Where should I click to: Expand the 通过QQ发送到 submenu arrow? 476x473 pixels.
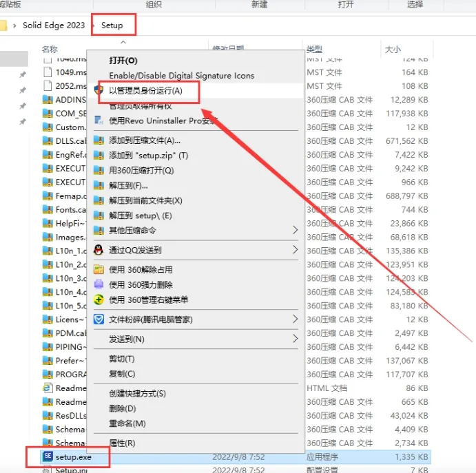point(295,250)
